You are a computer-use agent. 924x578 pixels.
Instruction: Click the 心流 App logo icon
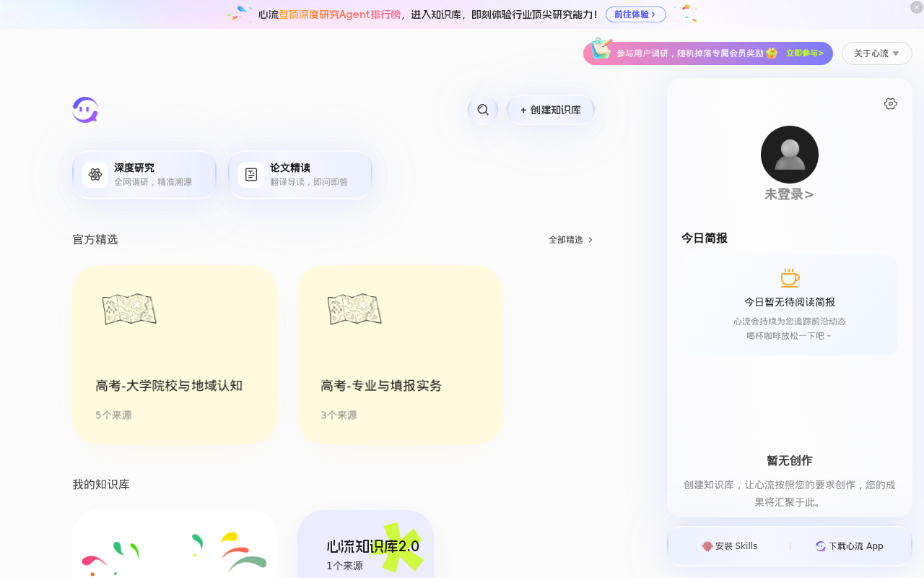tap(821, 546)
